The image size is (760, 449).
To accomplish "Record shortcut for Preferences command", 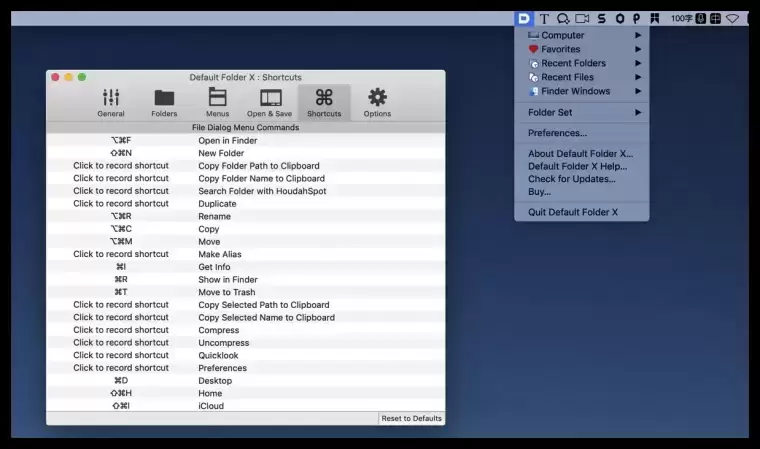I will (121, 368).
